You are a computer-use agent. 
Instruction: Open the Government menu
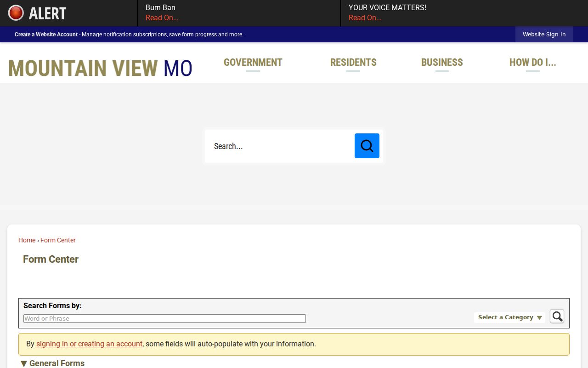[253, 63]
